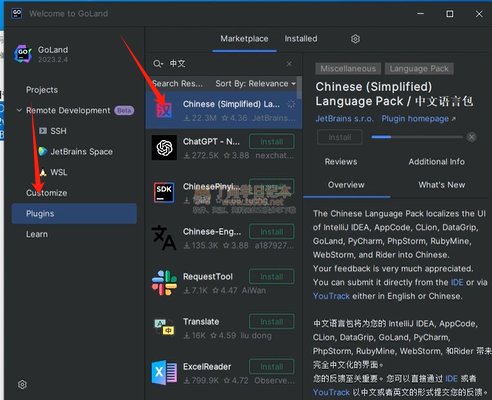The width and height of the screenshot is (492, 400).
Task: Select the ChatGPT plugin result row
Action: (224, 148)
